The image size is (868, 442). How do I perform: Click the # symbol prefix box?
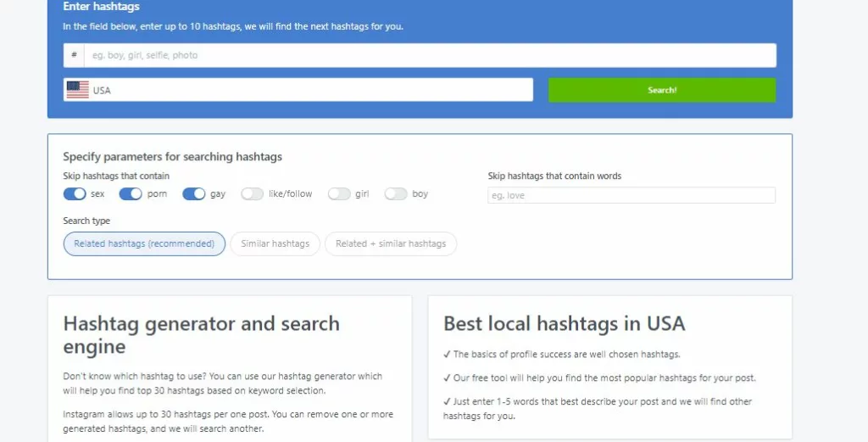[74, 55]
